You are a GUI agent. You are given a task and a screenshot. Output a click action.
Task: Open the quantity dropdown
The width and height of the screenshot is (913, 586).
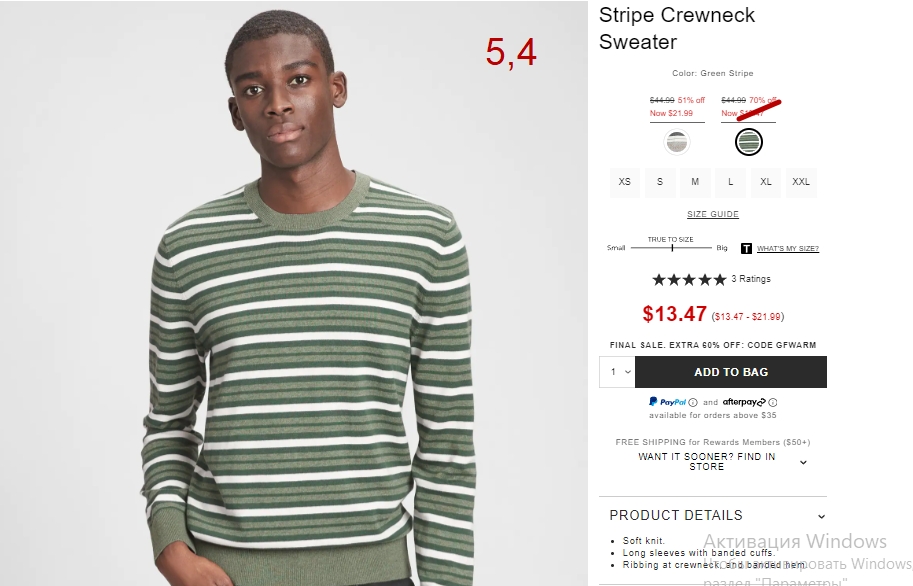coord(617,372)
